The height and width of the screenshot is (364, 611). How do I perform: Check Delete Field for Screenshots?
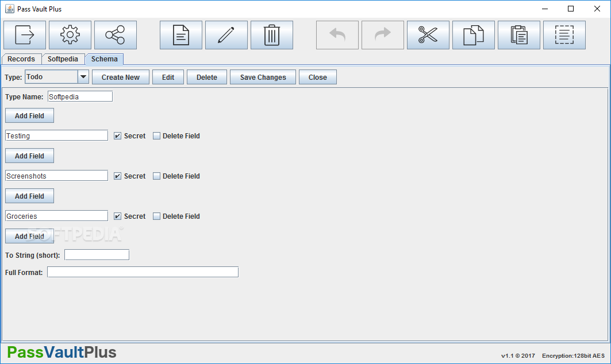[156, 176]
